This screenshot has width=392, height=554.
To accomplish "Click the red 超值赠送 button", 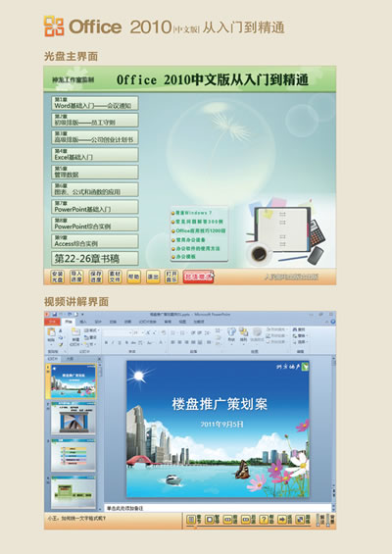I will click(198, 277).
